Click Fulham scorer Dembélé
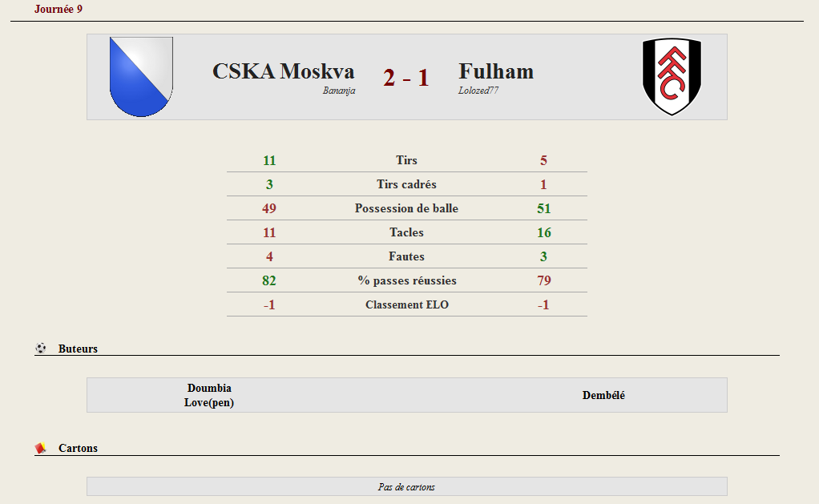819x504 pixels. click(603, 395)
